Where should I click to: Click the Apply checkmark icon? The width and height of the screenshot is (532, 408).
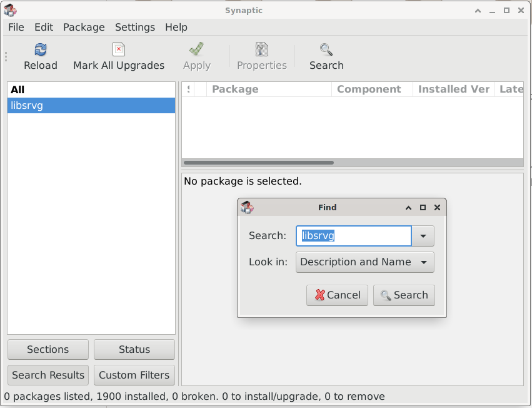click(197, 49)
